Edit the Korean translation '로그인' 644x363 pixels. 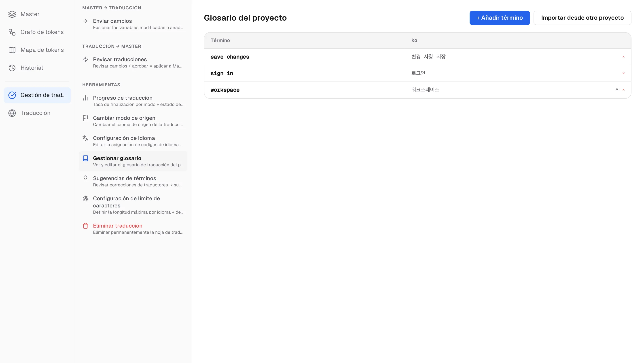coord(418,73)
